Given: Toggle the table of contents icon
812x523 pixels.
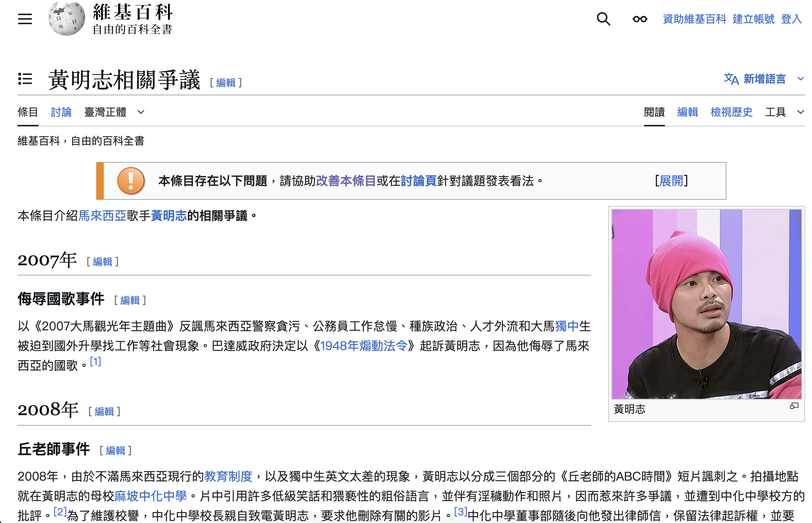Looking at the screenshot, I should [25, 79].
